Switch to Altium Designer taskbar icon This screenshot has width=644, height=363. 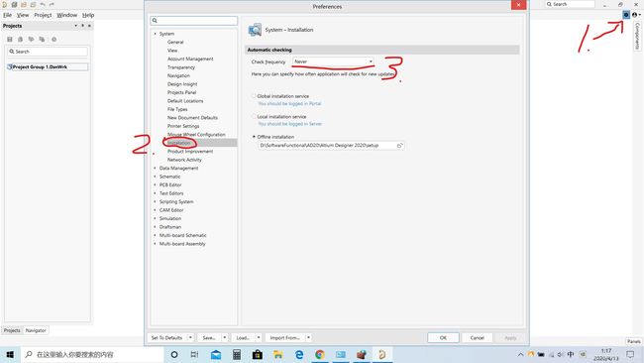(382, 354)
